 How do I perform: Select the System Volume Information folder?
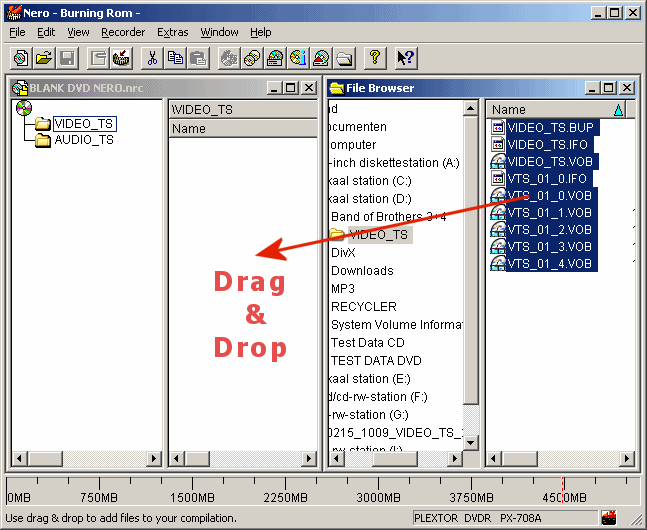397,325
